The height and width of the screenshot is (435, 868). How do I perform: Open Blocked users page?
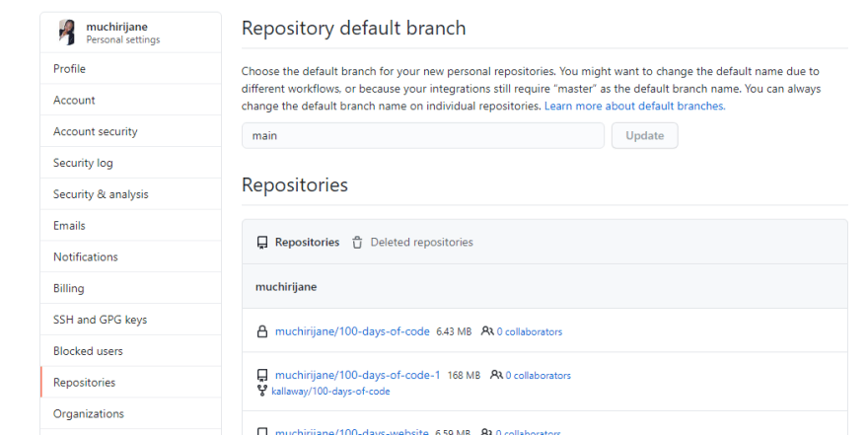pos(130,351)
